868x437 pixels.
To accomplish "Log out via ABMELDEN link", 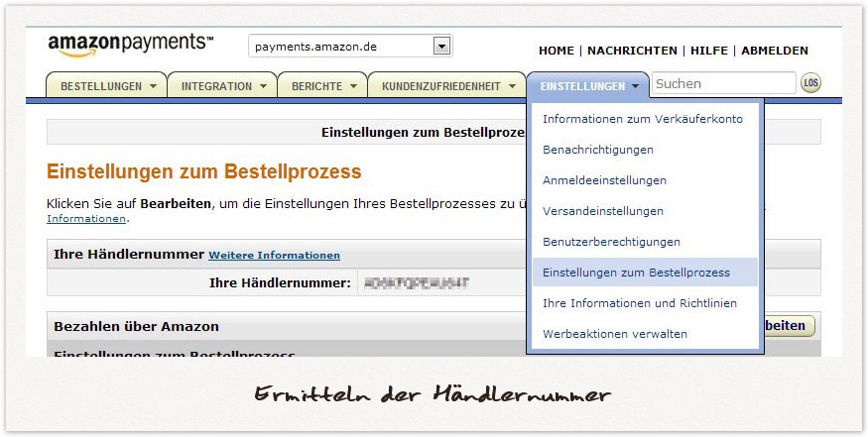I will click(774, 51).
